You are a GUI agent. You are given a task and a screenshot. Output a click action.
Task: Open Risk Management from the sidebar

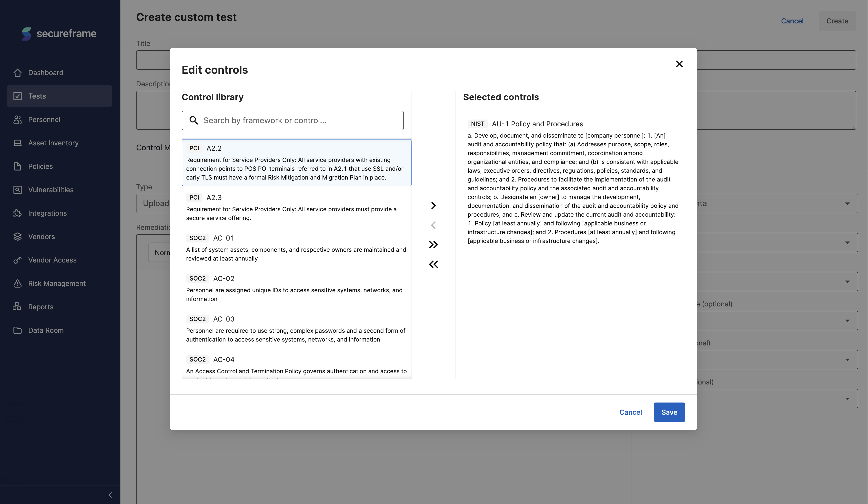[x=57, y=283]
